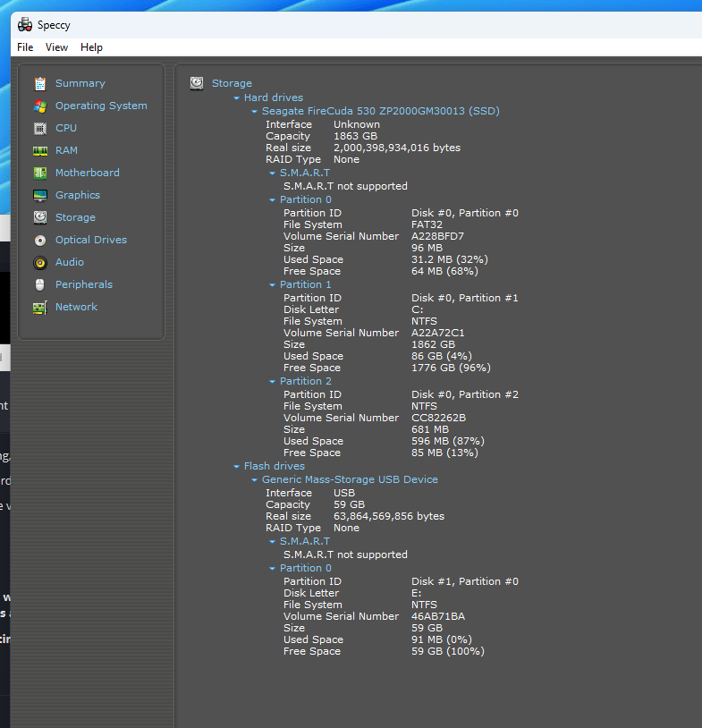This screenshot has width=702, height=728.
Task: Select the size value 681 MB
Action: click(430, 429)
